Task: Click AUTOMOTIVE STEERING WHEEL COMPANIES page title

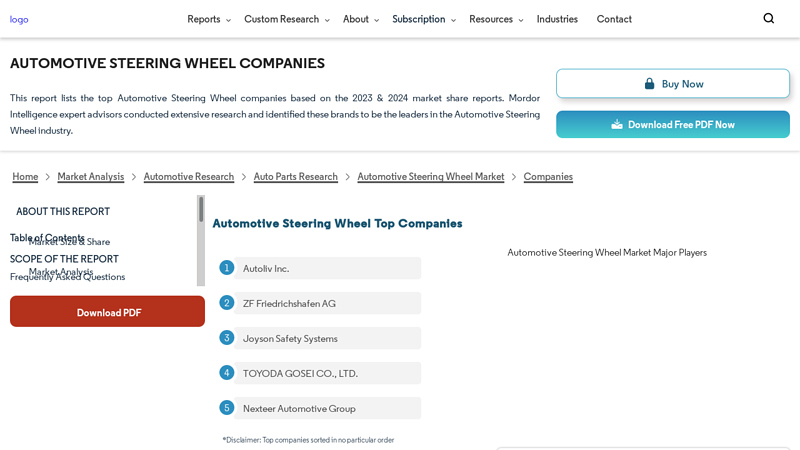Action: 167,63
